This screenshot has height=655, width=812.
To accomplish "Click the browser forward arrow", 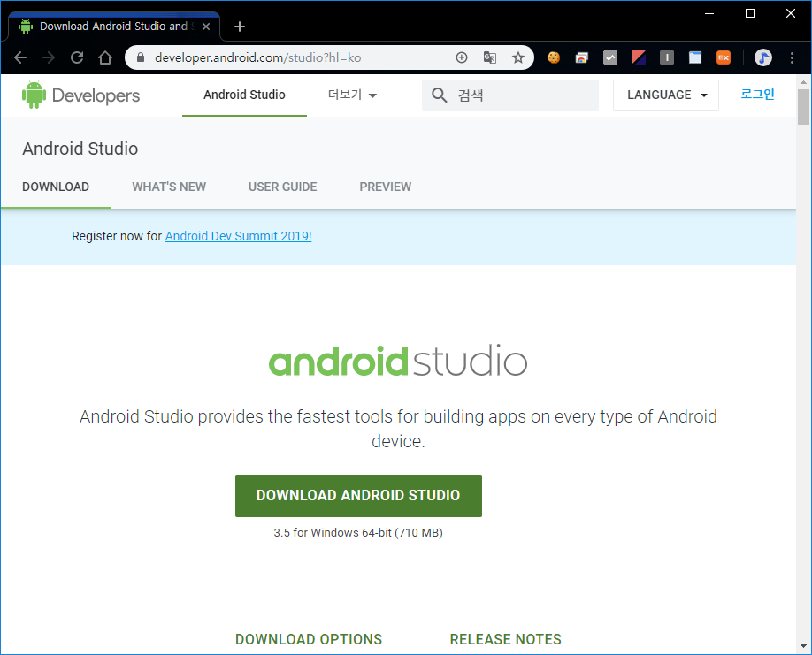I will point(49,57).
